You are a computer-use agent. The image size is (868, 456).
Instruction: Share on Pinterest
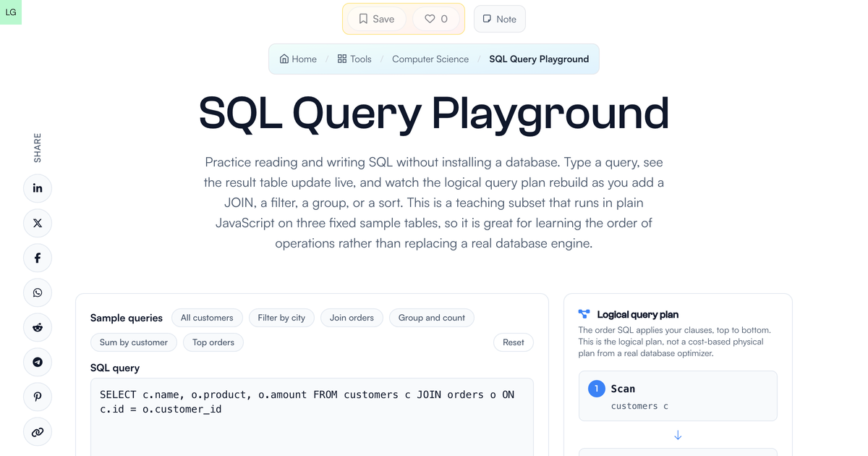point(38,397)
